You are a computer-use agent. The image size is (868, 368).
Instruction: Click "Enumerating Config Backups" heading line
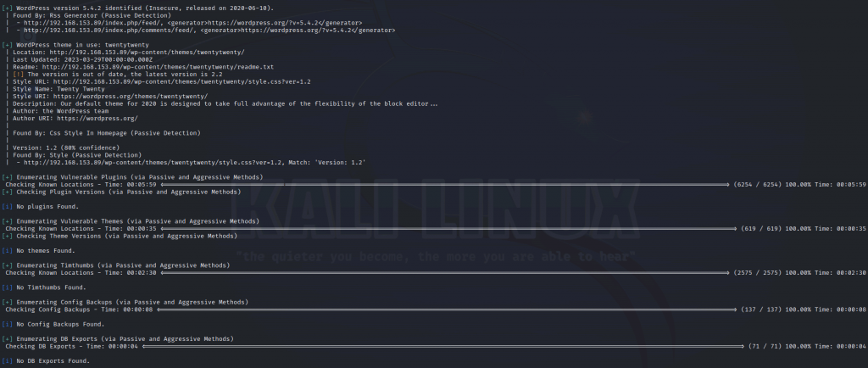click(x=125, y=302)
